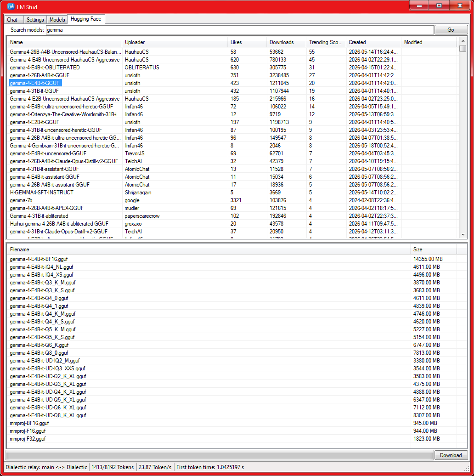This screenshot has width=474, height=476.
Task: Select gemma-4-26B-A4B-it-Claude-Opus-Distill-v2-GGUF row
Action: tap(232, 161)
